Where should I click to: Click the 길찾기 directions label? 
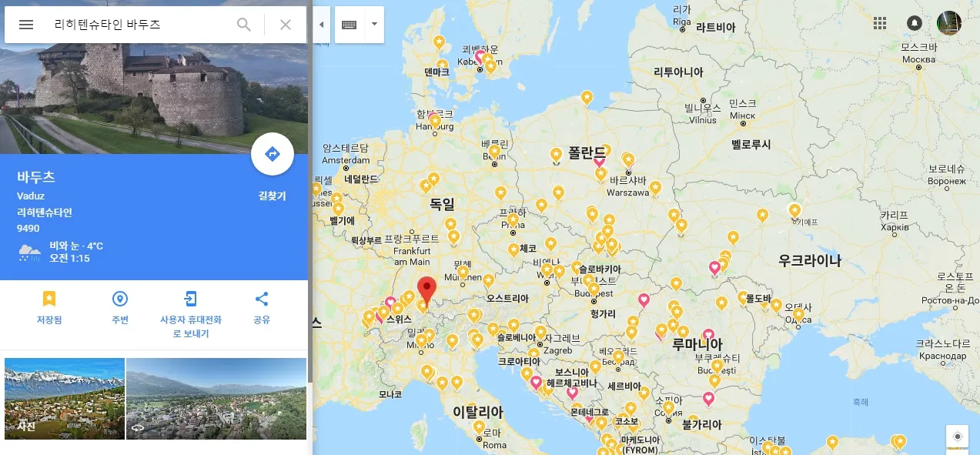coord(273,196)
